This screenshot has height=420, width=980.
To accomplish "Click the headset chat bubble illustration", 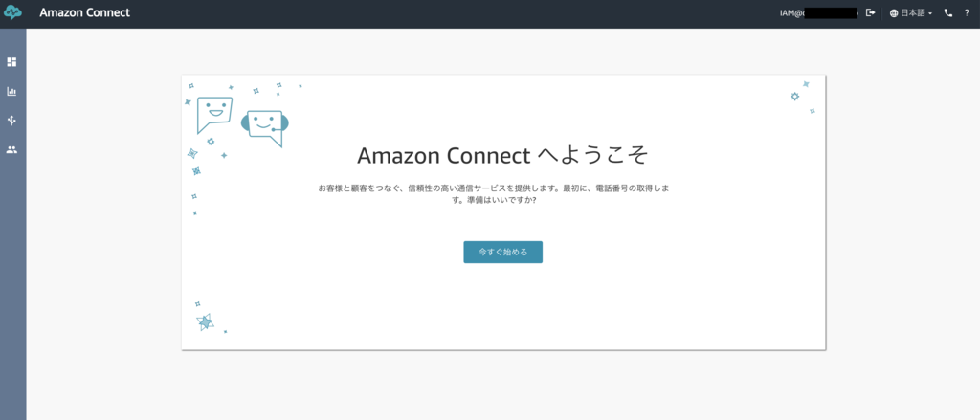I will tap(266, 128).
